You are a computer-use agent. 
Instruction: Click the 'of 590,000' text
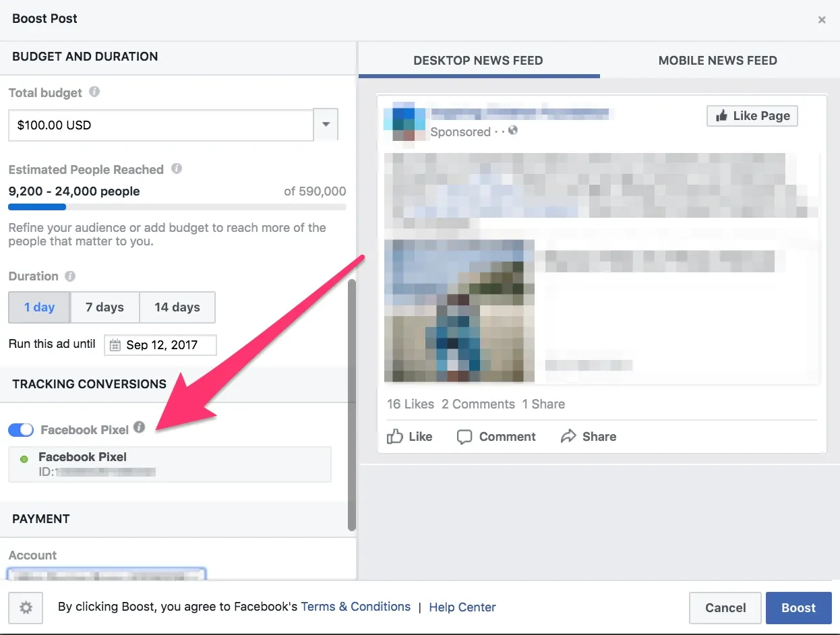pos(315,191)
